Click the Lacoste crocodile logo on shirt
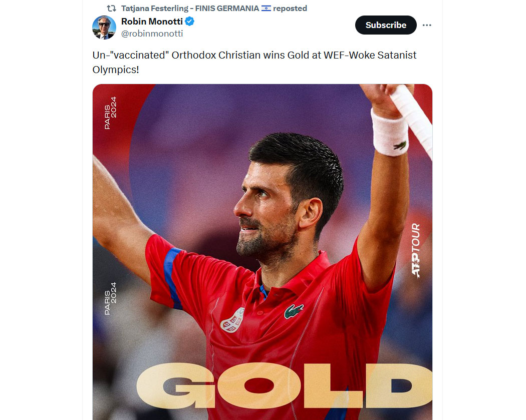 point(294,311)
